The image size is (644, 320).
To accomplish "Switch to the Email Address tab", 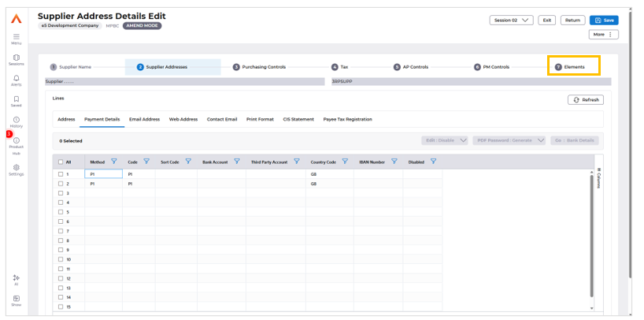I will click(x=144, y=119).
